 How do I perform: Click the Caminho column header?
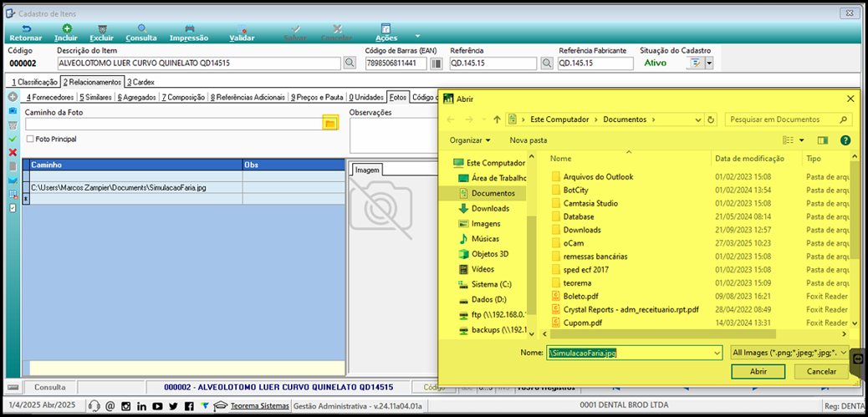(135, 165)
